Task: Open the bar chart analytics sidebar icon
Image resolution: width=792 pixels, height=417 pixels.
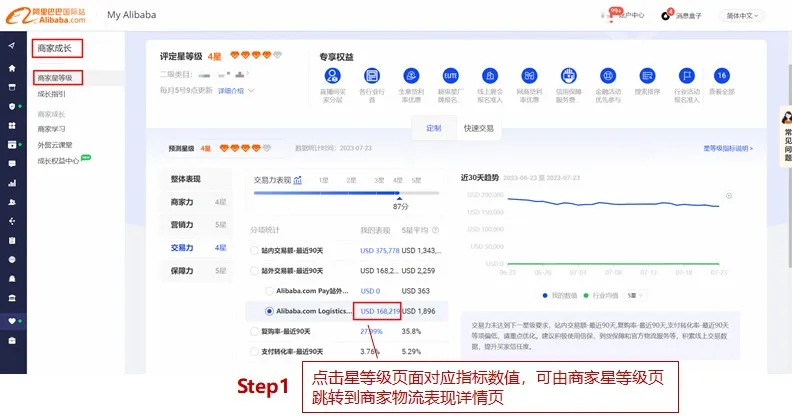Action: 12,183
